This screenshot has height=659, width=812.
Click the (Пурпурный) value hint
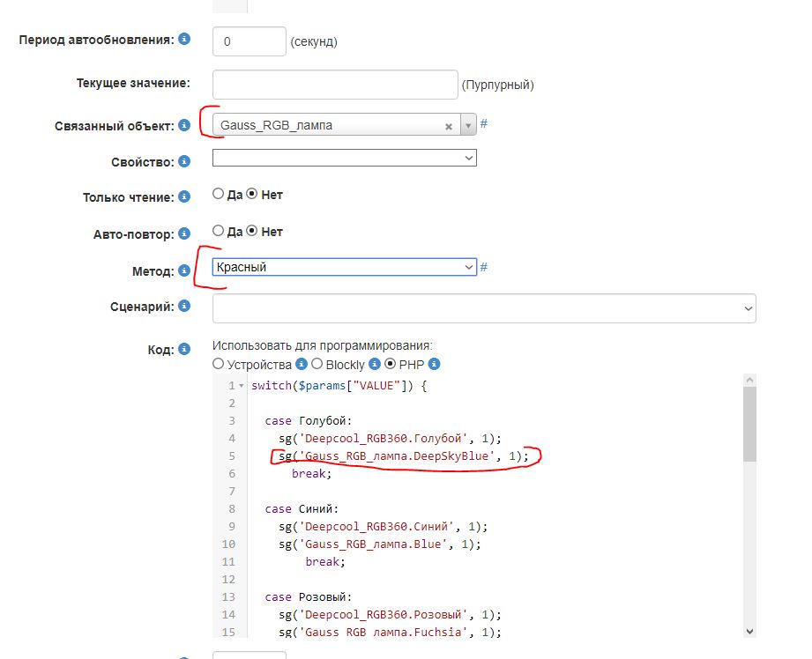497,85
